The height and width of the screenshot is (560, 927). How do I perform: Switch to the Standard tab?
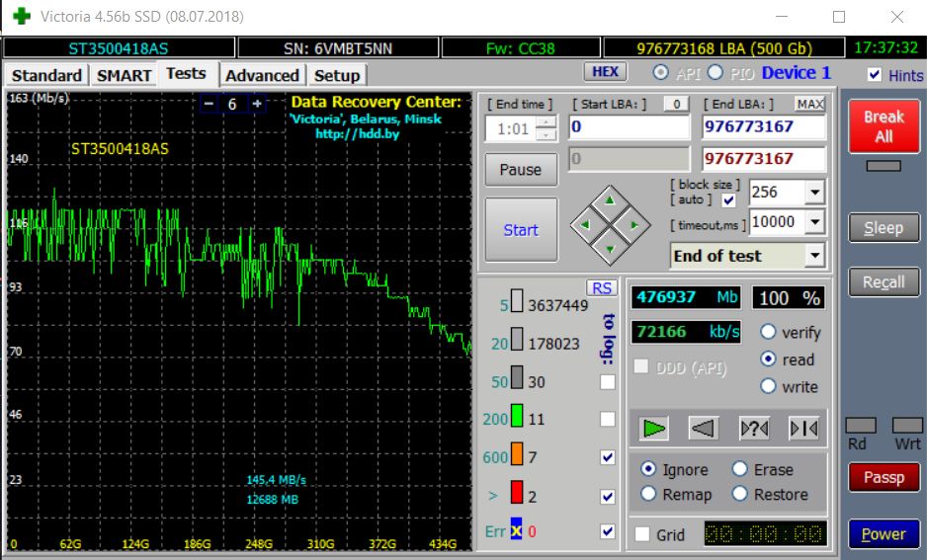(46, 76)
